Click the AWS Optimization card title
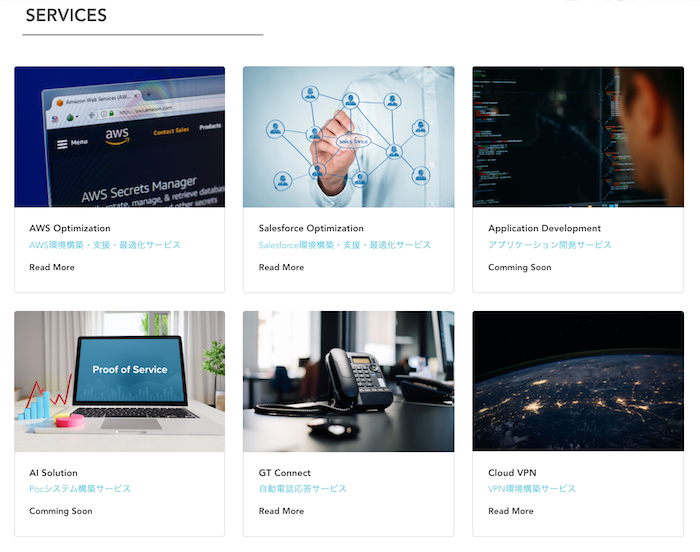 tap(70, 228)
